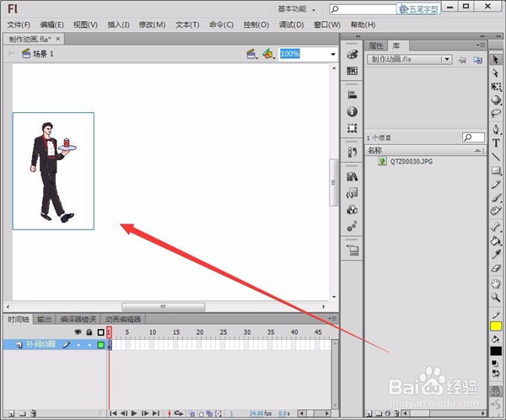
Task: Toggle Onion Skin Outlines button
Action: pos(201,413)
